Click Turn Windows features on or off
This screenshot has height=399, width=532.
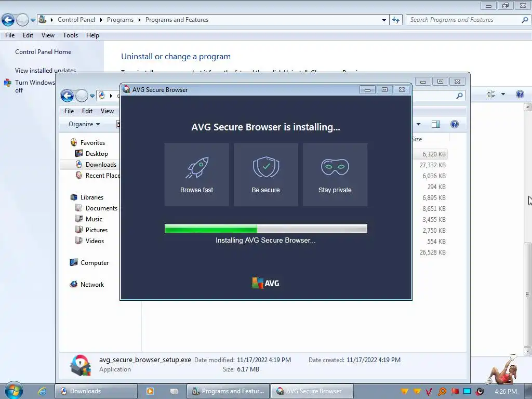(35, 86)
